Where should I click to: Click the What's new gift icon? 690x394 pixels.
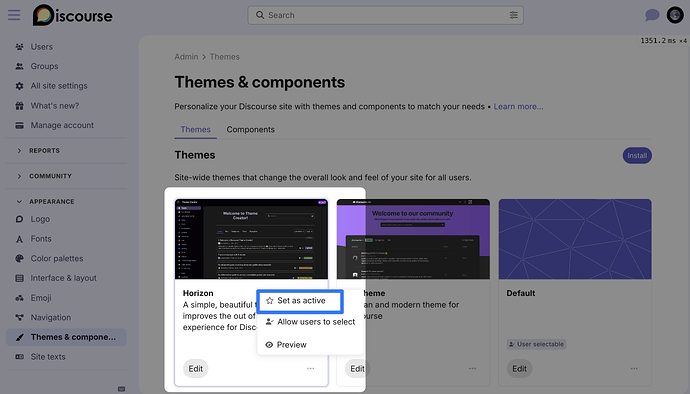(19, 106)
